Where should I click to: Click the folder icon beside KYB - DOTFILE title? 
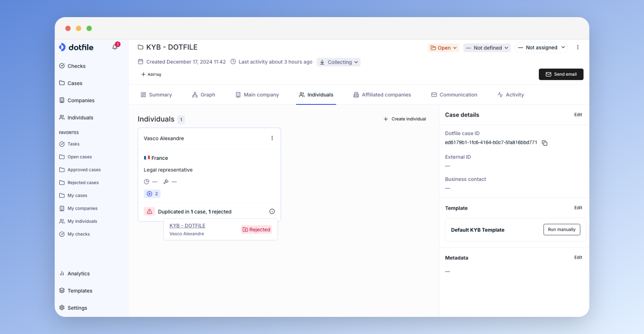pos(140,47)
